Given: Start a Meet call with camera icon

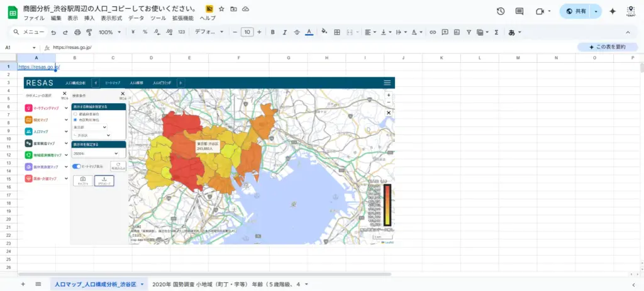Looking at the screenshot, I should [540, 11].
